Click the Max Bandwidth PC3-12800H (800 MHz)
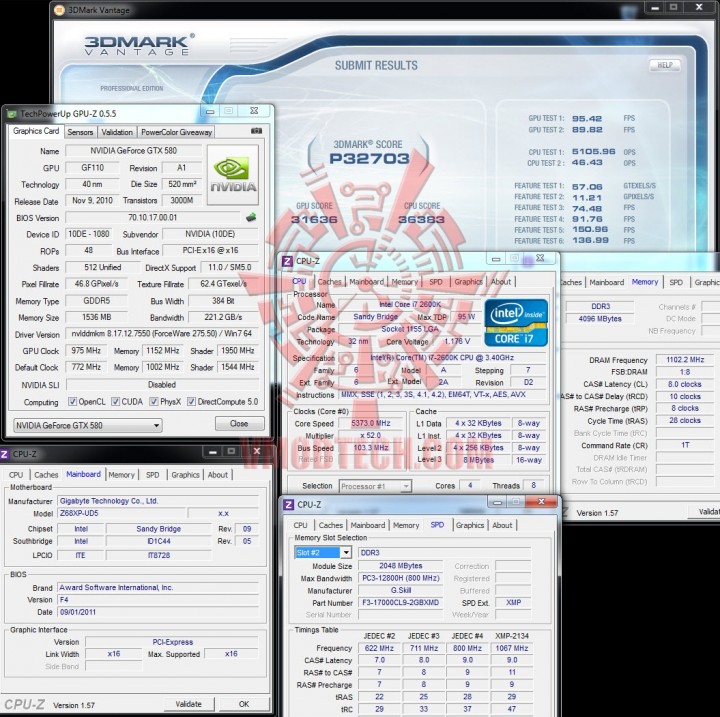Image resolution: width=720 pixels, height=717 pixels. [x=400, y=578]
